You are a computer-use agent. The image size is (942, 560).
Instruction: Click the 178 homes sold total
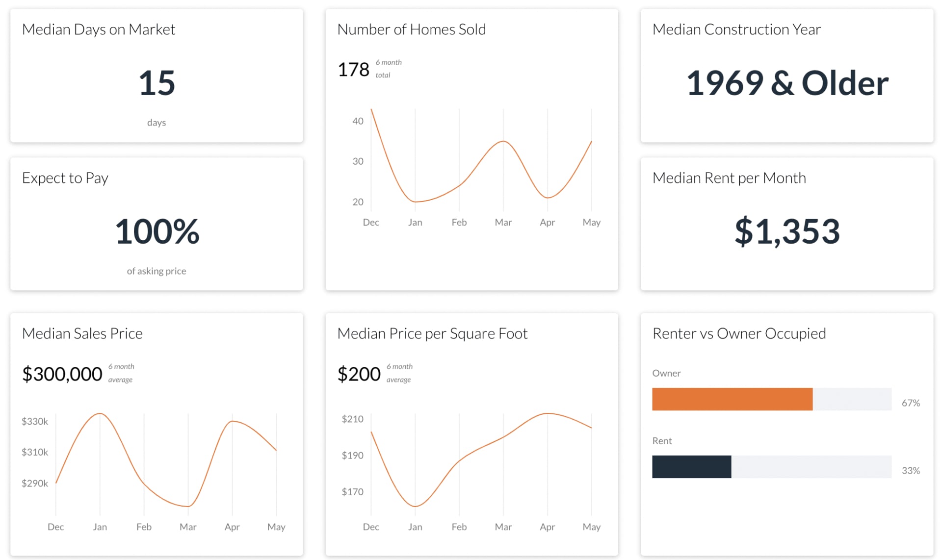coord(353,69)
